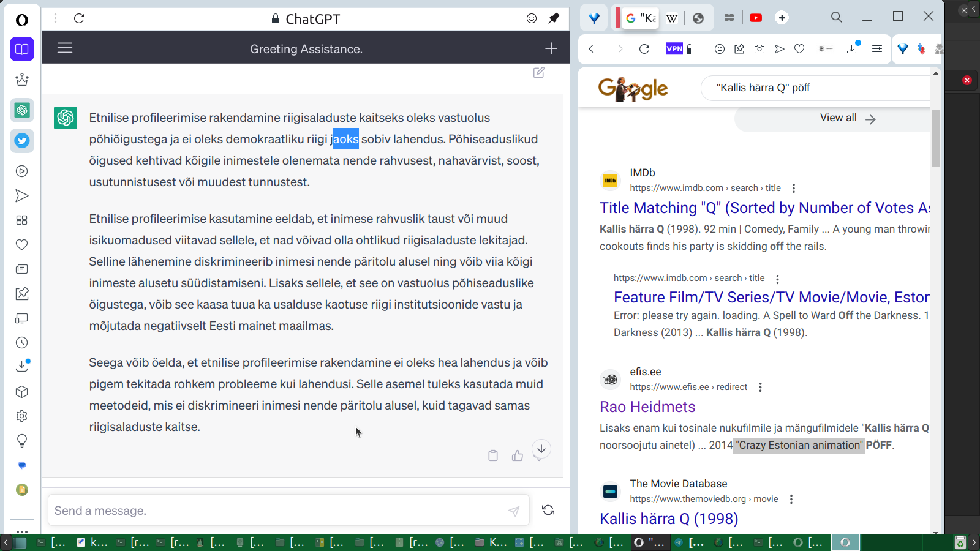This screenshot has height=551, width=980.
Task: Give thumbs up to the ChatGPT response
Action: [518, 455]
